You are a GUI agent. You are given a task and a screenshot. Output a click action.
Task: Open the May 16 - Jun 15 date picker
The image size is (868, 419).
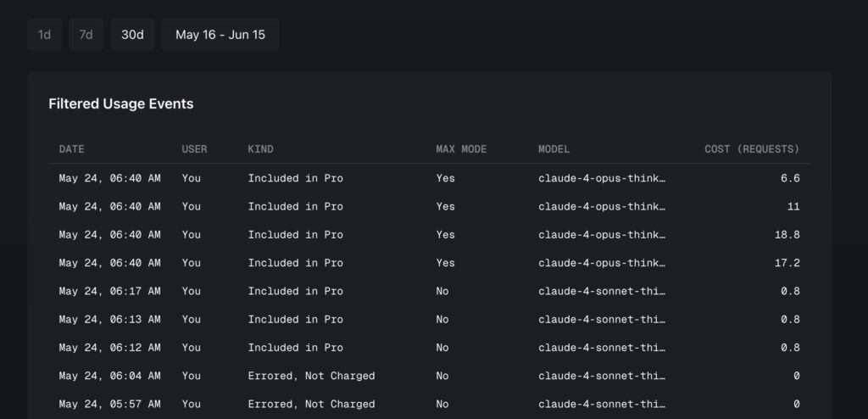(220, 35)
